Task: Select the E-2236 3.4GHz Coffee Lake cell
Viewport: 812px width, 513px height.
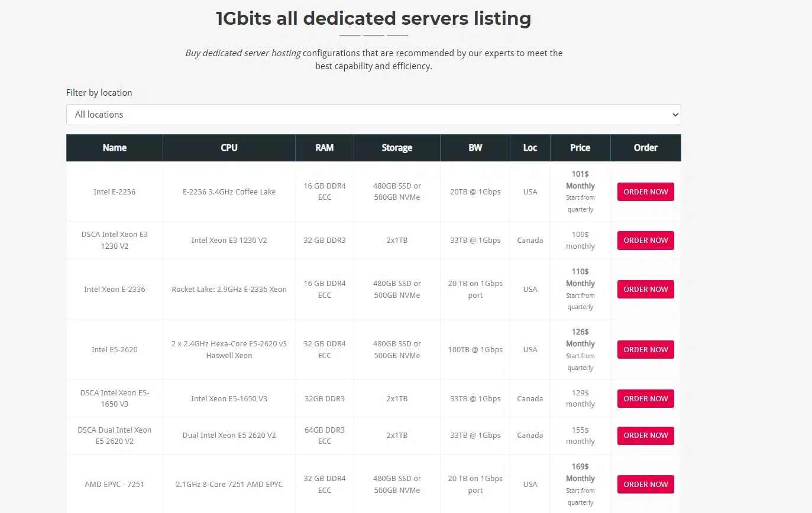Action: click(x=229, y=191)
